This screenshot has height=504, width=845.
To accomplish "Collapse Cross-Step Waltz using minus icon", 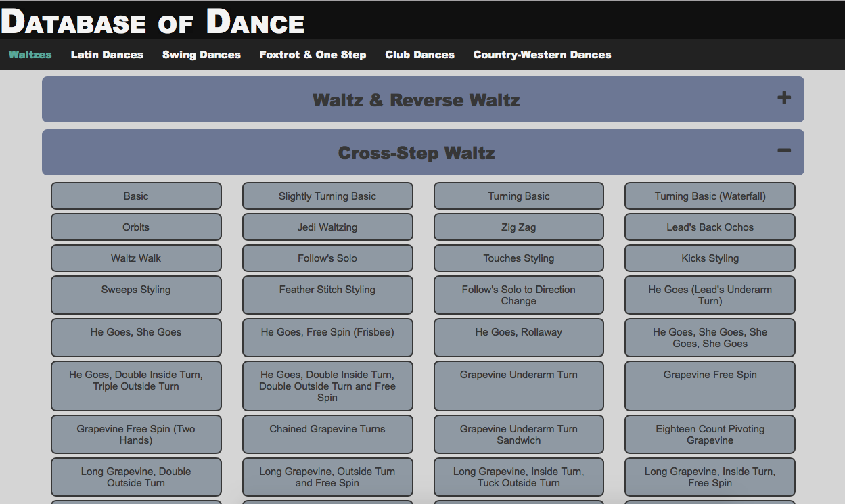I will 783,151.
